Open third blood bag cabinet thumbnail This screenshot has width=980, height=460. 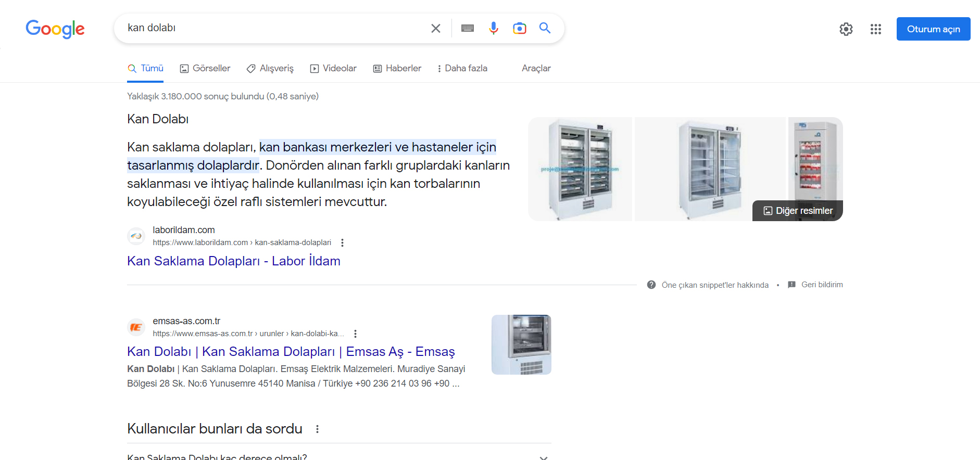point(815,159)
